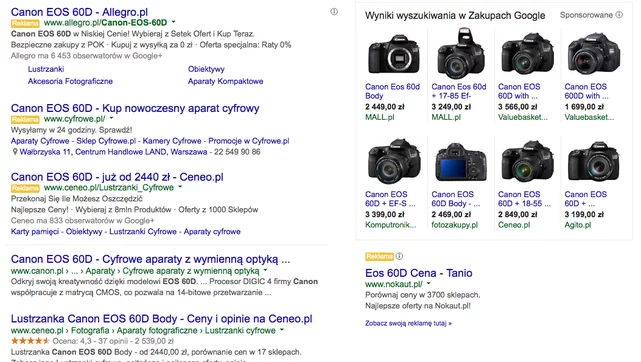Open Karty pamięci sitelink under Ceneo ad
Viewport: 641px width, 362px height.
click(35, 232)
